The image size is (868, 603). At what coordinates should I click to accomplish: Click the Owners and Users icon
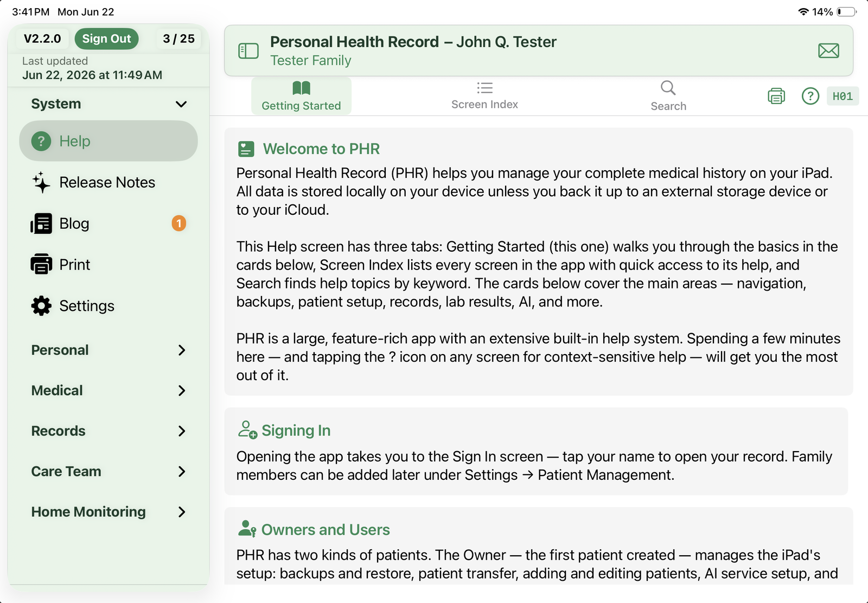247,529
